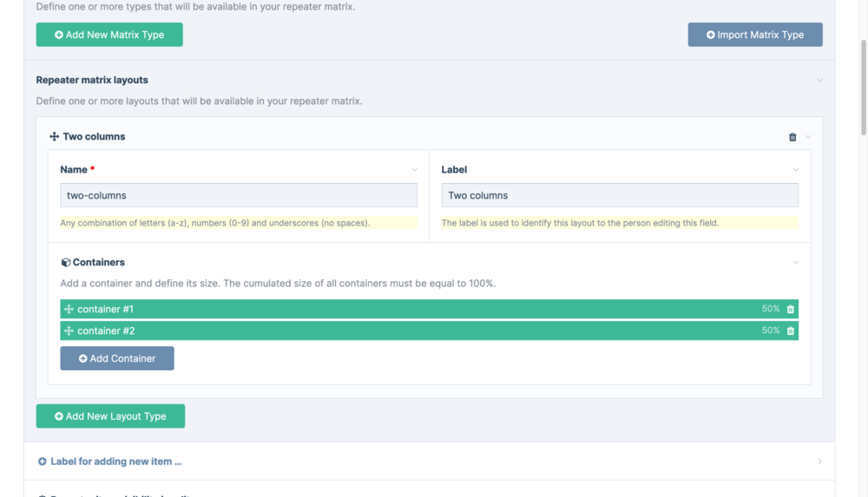This screenshot has width=868, height=497.
Task: Click the drag handle beside Two columns title
Action: (x=54, y=137)
